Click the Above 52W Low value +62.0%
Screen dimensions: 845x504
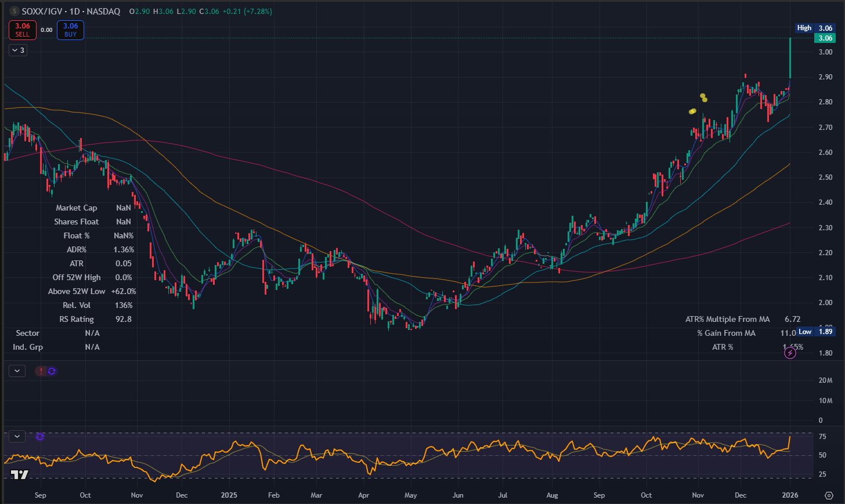click(124, 291)
